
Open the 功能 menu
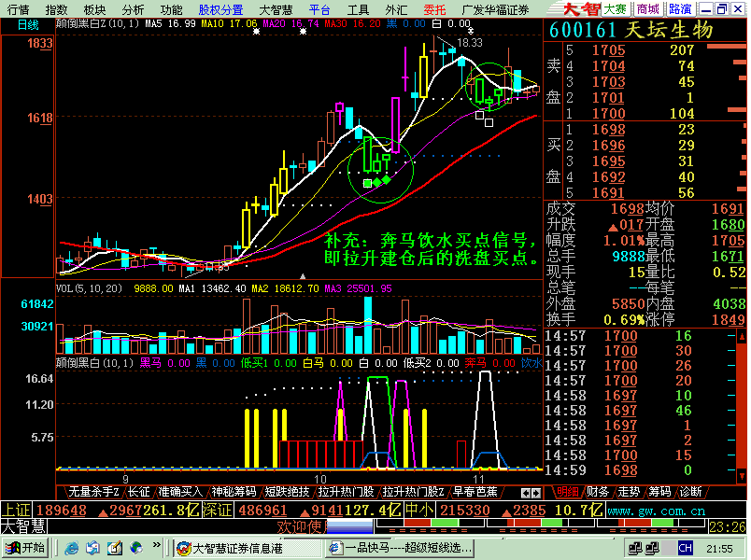(x=171, y=9)
